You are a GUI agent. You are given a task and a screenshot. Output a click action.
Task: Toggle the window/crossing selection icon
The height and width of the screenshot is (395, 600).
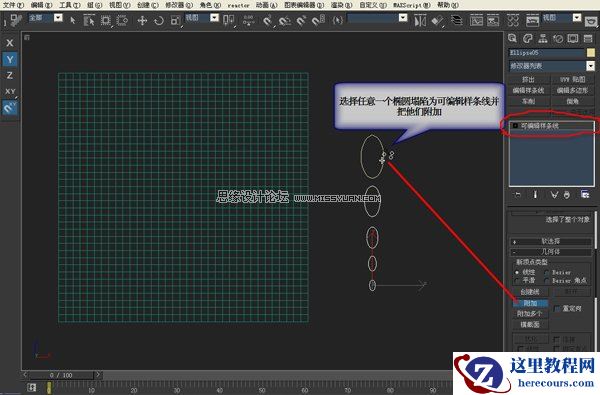122,20
